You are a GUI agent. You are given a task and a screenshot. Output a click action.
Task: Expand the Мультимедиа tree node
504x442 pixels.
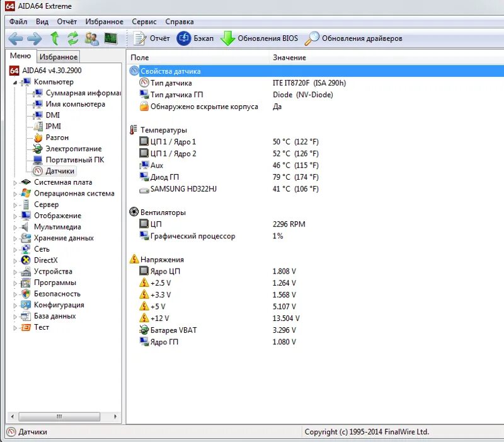coord(14,228)
